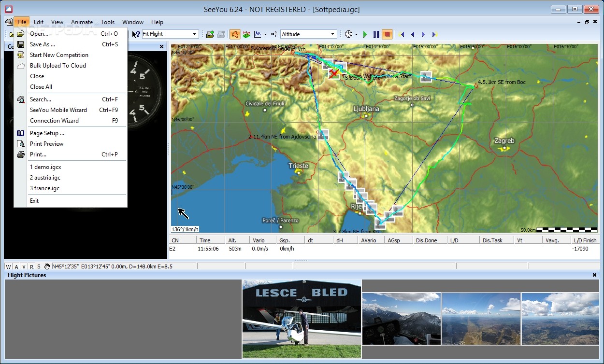
Task: Click the graph view icon
Action: (x=258, y=34)
